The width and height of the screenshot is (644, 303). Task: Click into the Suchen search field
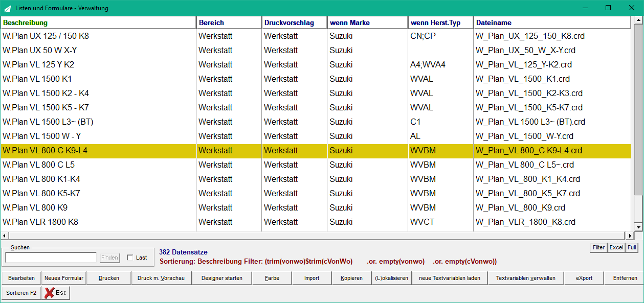[x=51, y=258]
